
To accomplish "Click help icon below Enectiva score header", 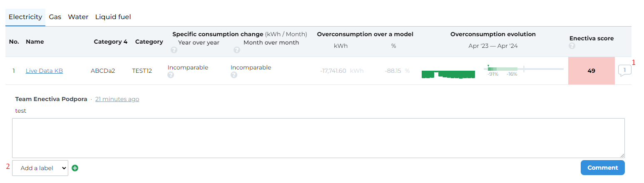I will tap(572, 46).
